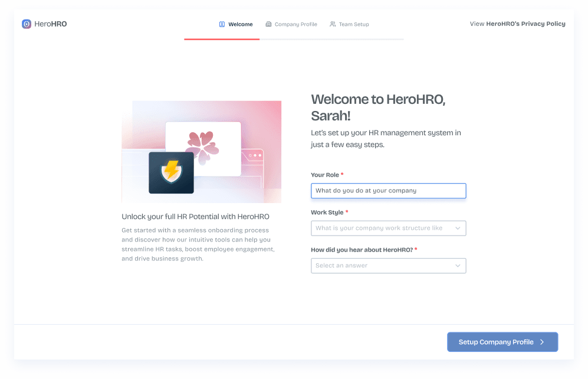The height and width of the screenshot is (379, 588).
Task: Open the 'How did you hear' dropdown
Action: pos(389,266)
